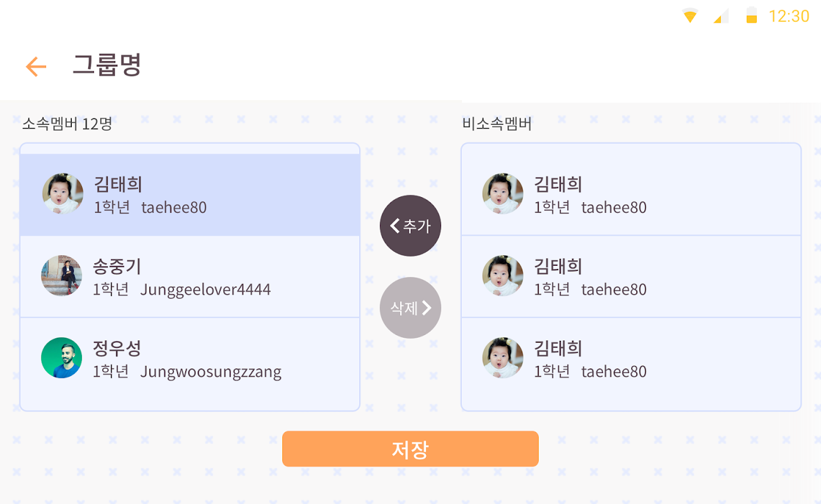This screenshot has height=504, width=821.
Task: Click the 추가 (add) round button
Action: pyautogui.click(x=410, y=226)
